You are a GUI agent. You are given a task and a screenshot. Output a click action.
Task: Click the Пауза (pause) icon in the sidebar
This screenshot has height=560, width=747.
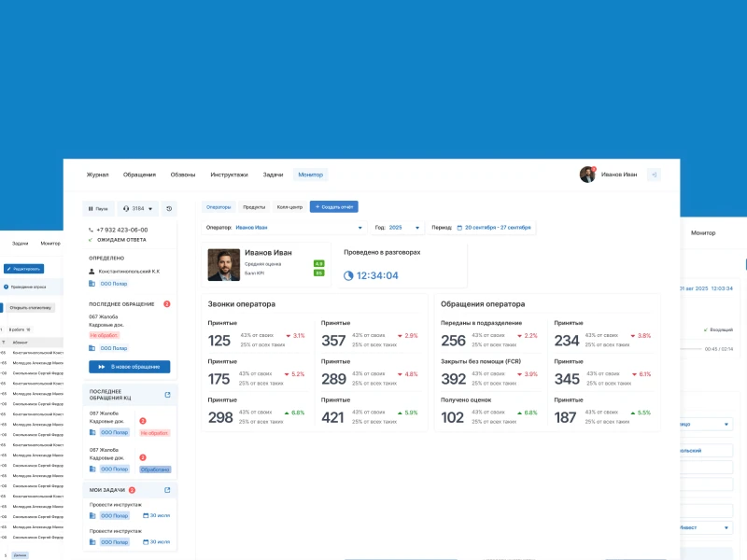coord(92,208)
